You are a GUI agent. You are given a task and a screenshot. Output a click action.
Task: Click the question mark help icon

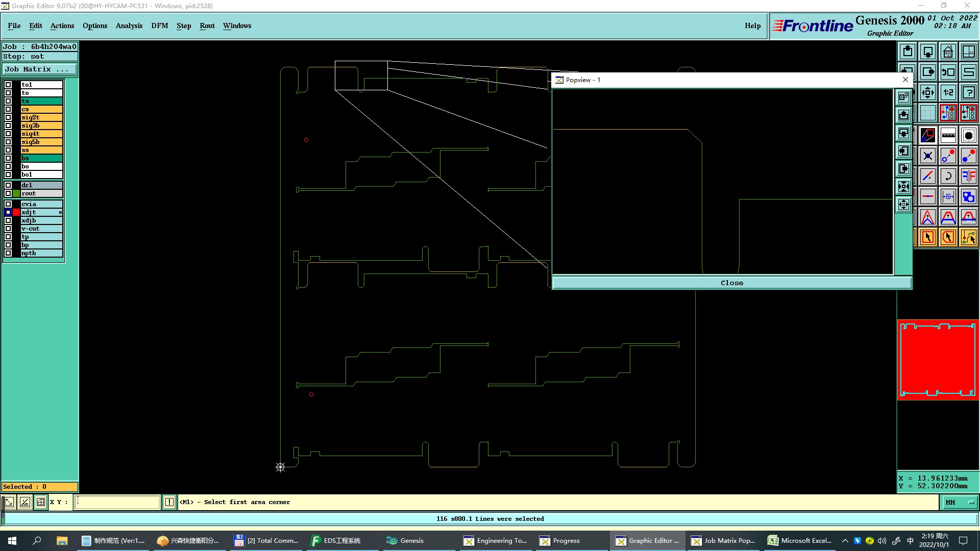click(x=968, y=92)
